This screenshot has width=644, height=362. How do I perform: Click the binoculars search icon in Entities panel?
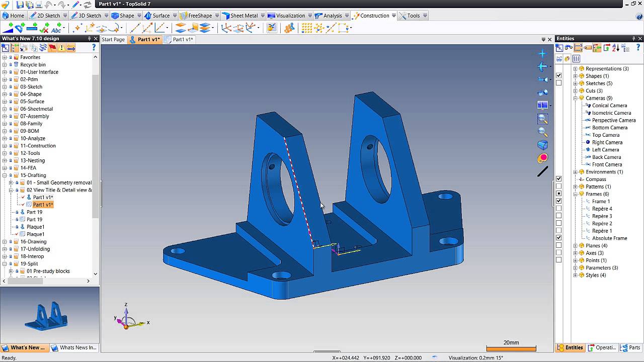(569, 47)
